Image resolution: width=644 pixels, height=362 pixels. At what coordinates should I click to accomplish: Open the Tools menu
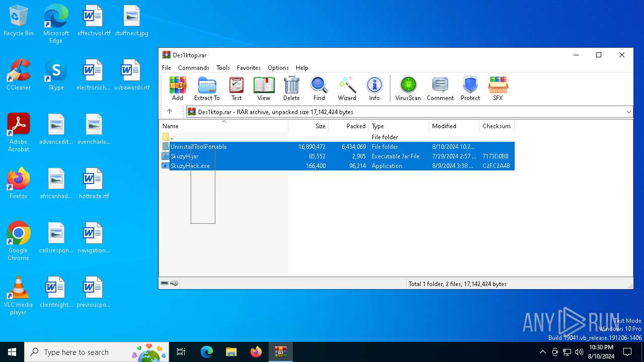click(223, 68)
